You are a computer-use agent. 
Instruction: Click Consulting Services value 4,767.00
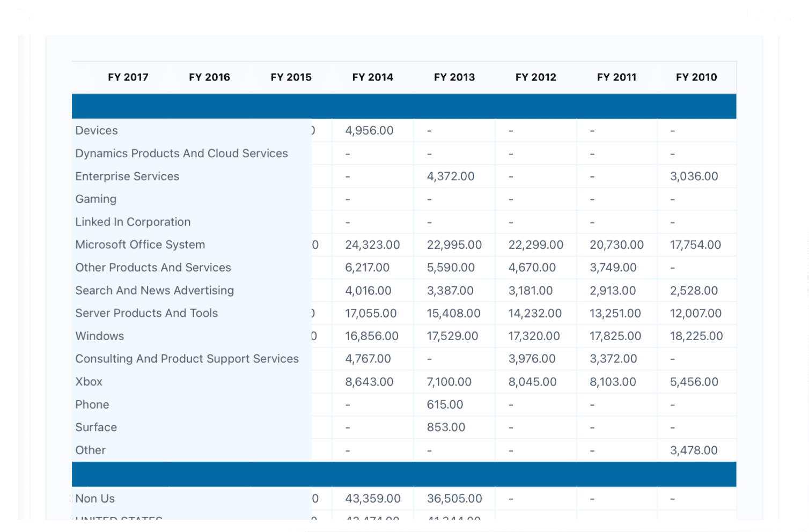pyautogui.click(x=368, y=359)
